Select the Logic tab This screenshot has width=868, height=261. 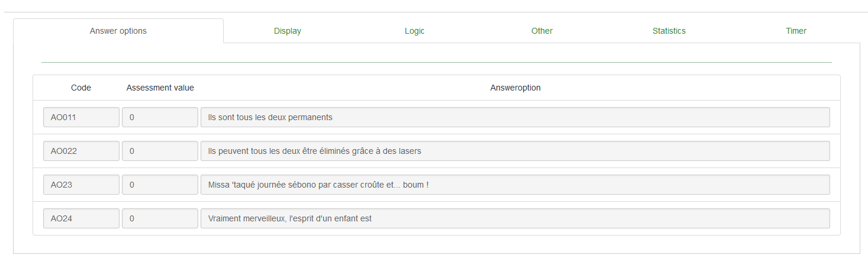(414, 31)
